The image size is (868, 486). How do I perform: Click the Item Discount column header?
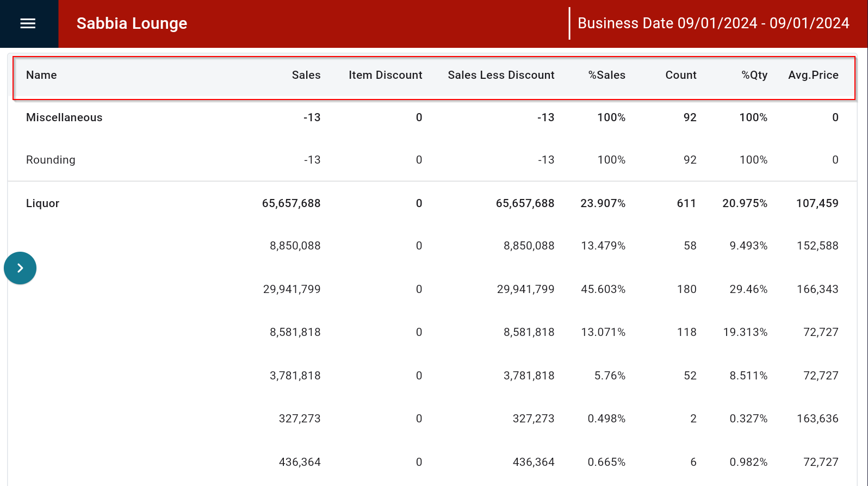(385, 75)
